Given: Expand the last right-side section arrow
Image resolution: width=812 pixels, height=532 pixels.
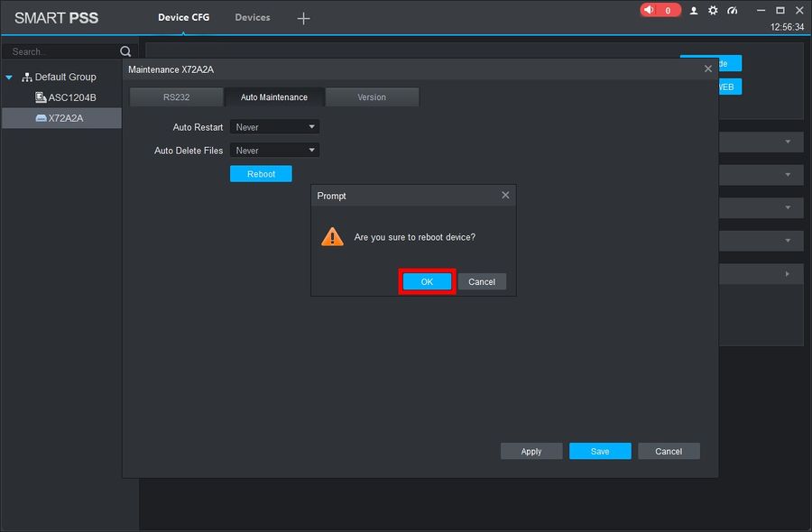Looking at the screenshot, I should pyautogui.click(x=787, y=274).
